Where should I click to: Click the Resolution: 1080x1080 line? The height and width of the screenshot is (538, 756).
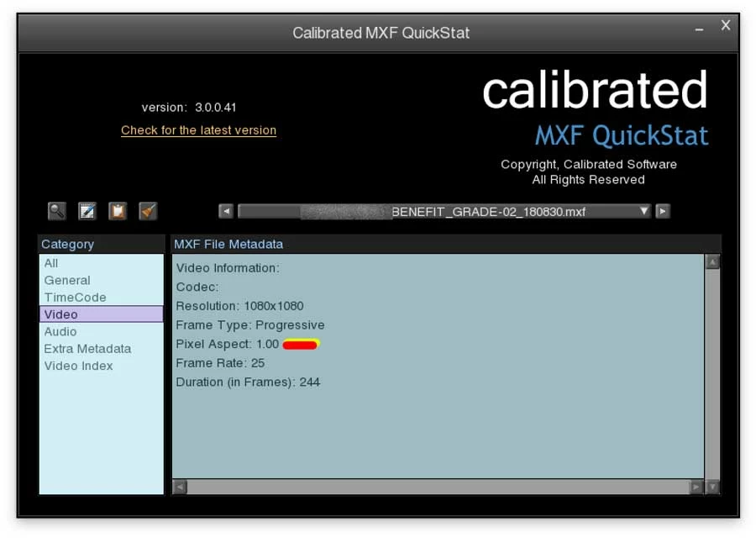point(239,306)
